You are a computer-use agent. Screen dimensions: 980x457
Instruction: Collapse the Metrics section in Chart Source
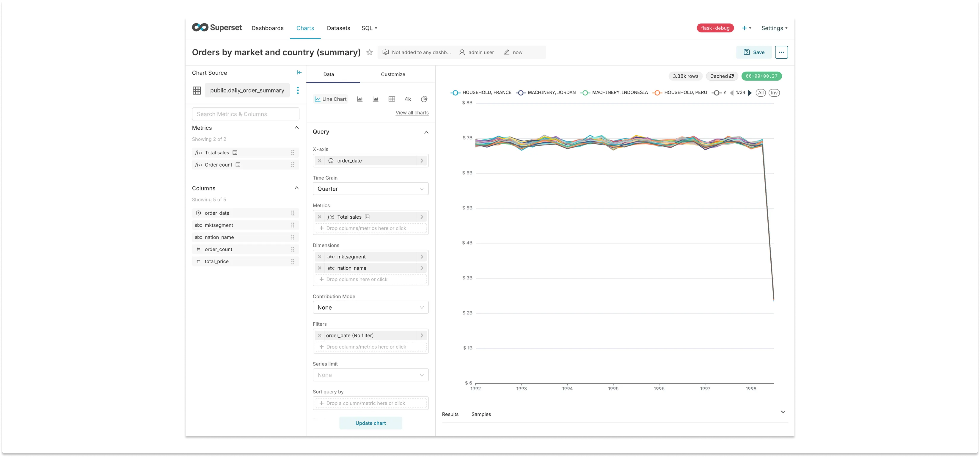click(x=296, y=127)
